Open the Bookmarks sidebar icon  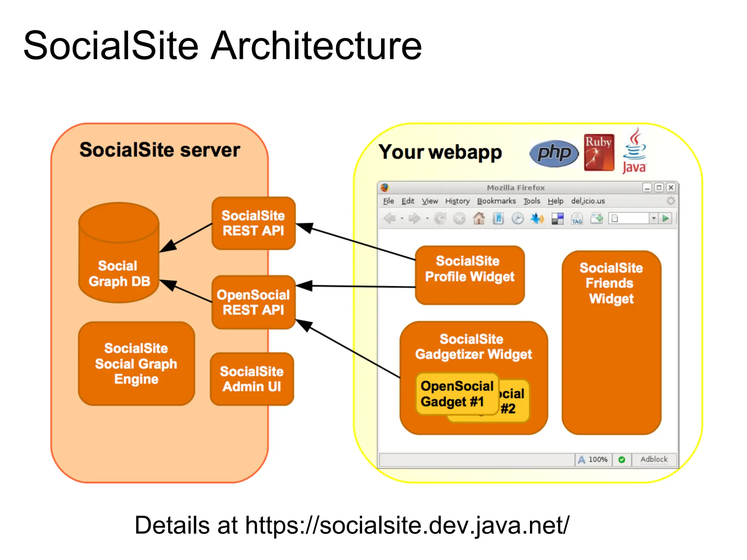[x=498, y=218]
